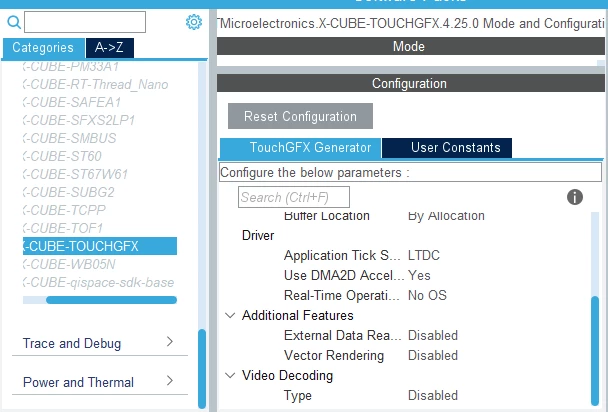Switch to the A->Z tab
The height and width of the screenshot is (412, 608).
[110, 48]
